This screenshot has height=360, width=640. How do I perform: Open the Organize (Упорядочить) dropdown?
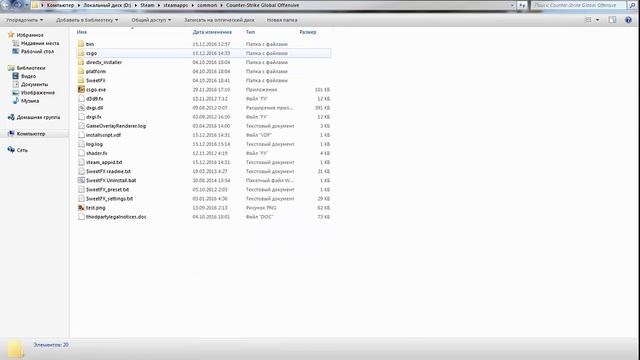[x=24, y=20]
